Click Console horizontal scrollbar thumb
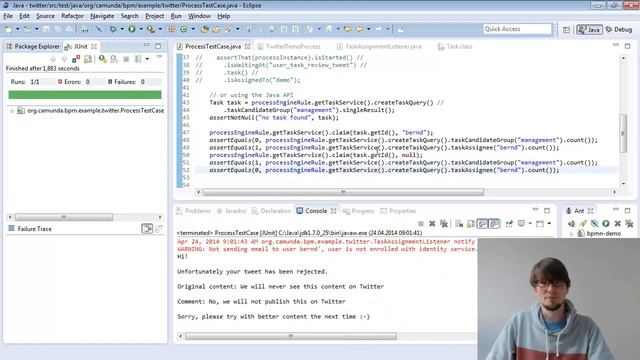The image size is (640, 360). tap(291, 336)
